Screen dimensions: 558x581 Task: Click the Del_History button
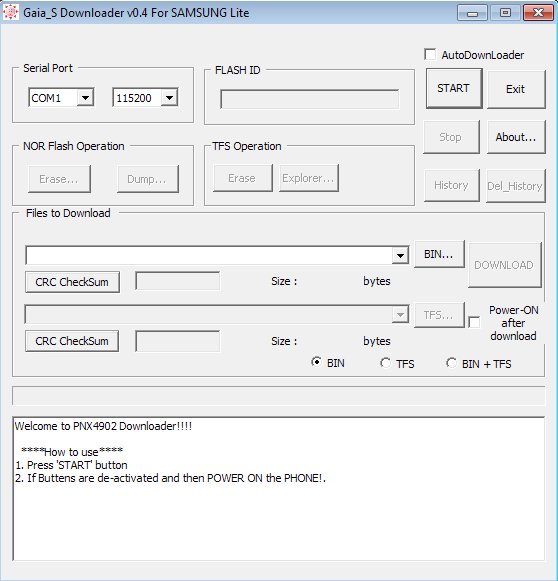515,186
